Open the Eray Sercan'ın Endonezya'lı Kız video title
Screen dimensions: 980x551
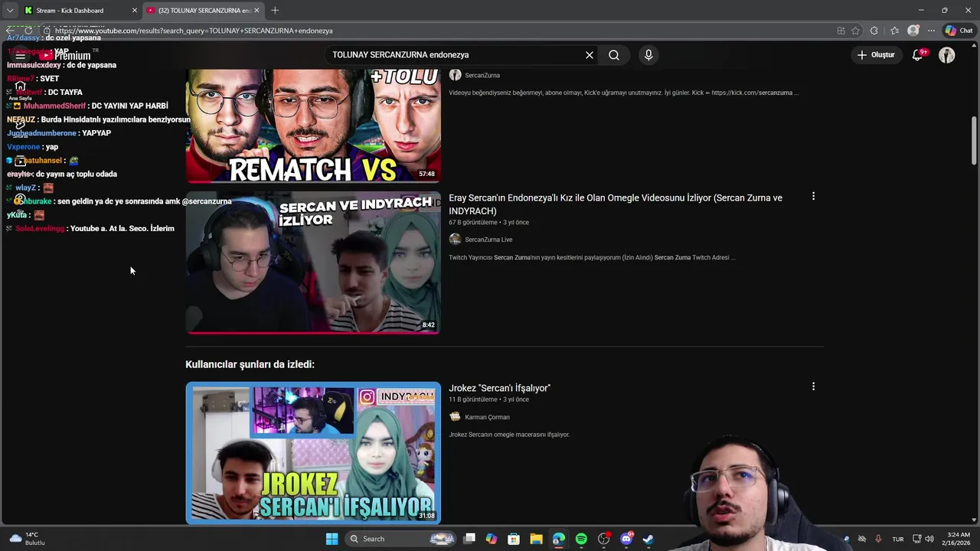click(x=616, y=204)
